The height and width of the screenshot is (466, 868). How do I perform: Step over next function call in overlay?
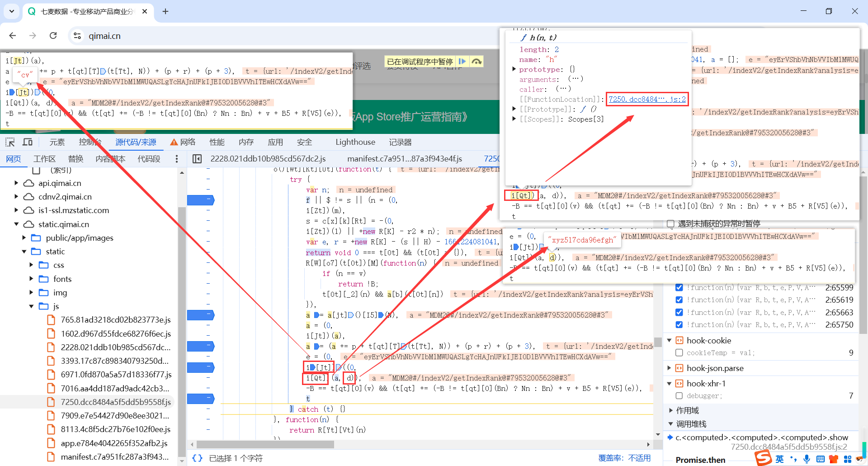click(476, 62)
